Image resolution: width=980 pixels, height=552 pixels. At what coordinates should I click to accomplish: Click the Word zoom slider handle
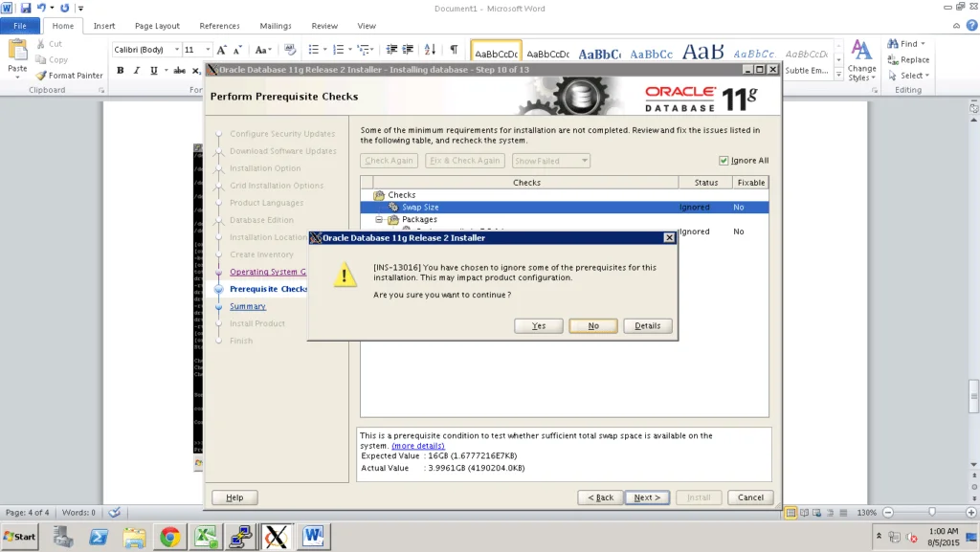932,513
